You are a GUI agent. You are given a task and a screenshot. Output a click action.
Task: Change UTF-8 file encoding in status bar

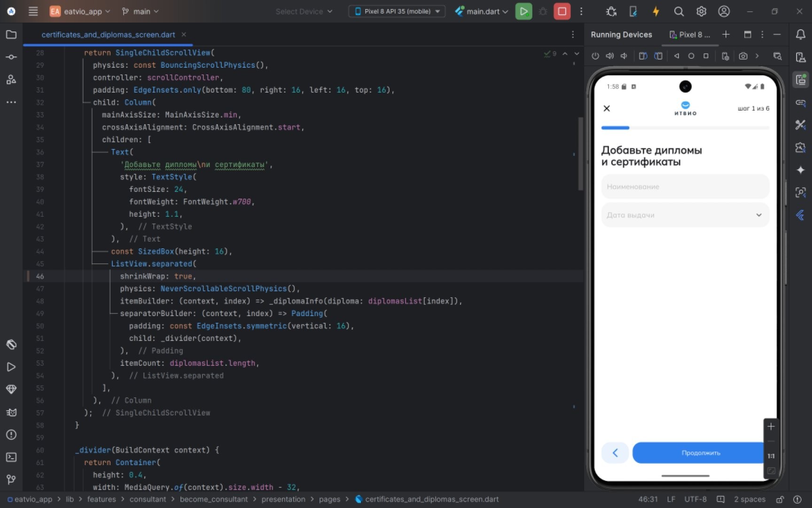[x=695, y=499]
